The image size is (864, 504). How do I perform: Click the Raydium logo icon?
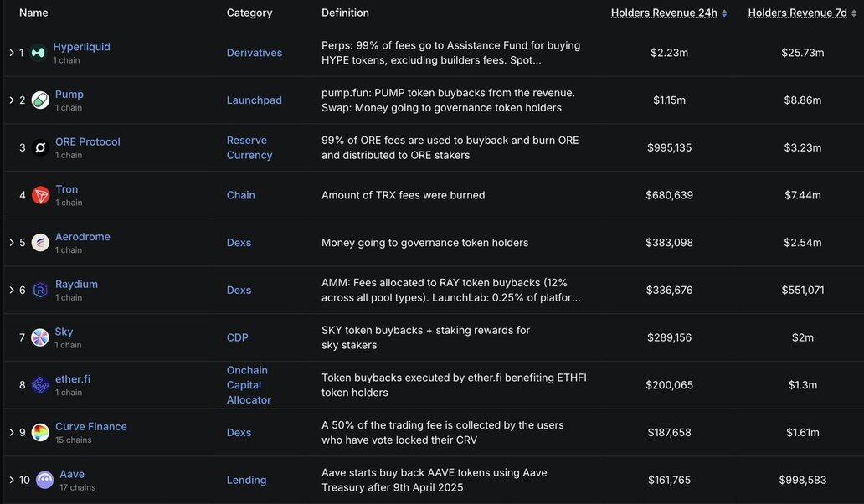[40, 291]
